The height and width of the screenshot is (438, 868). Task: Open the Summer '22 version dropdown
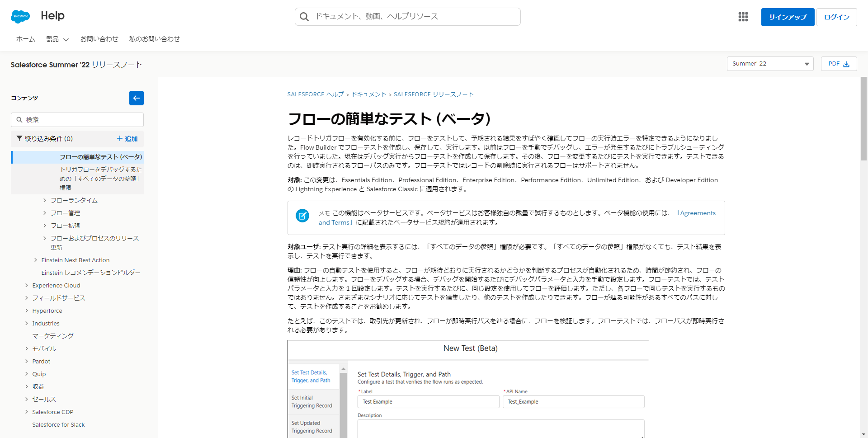point(770,64)
